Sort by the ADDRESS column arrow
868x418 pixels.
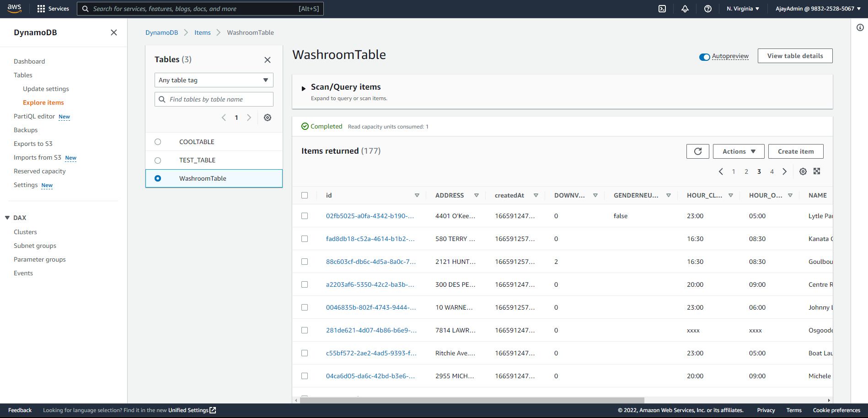(477, 195)
